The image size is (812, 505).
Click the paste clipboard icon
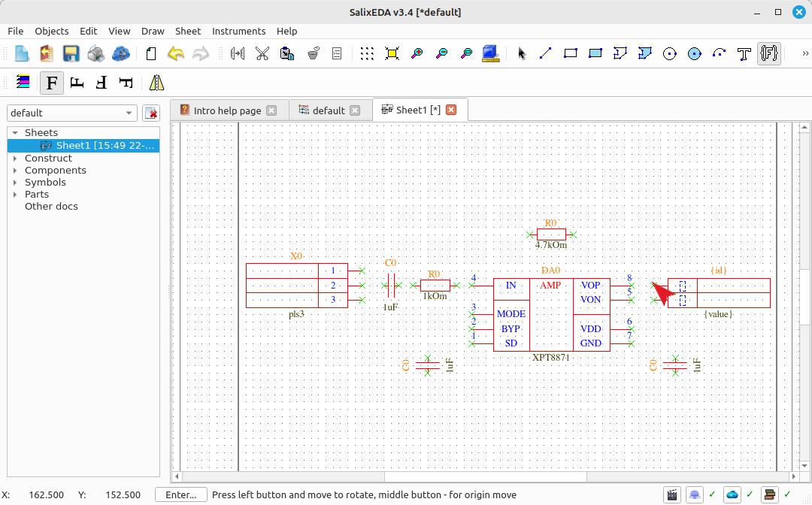pyautogui.click(x=287, y=54)
